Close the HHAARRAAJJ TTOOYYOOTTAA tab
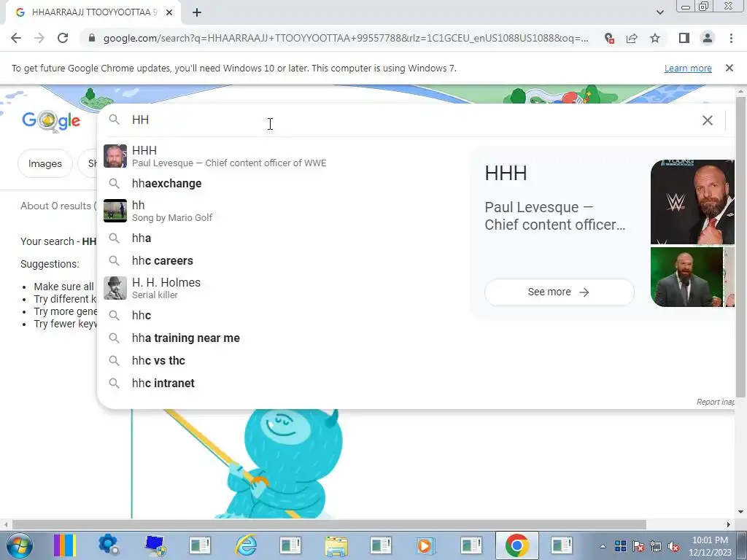Screen dimensions: 747x560 169,13
